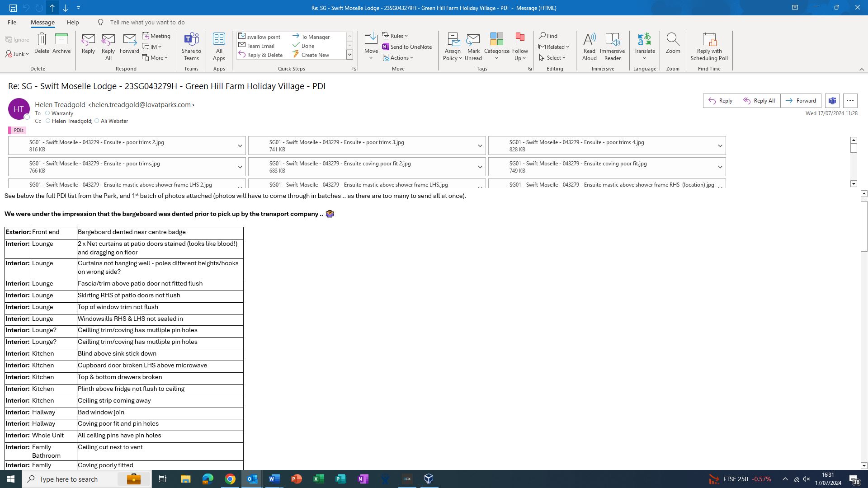Screen dimensions: 868x488
Task: Mark the message as Unread
Action: (x=473, y=46)
